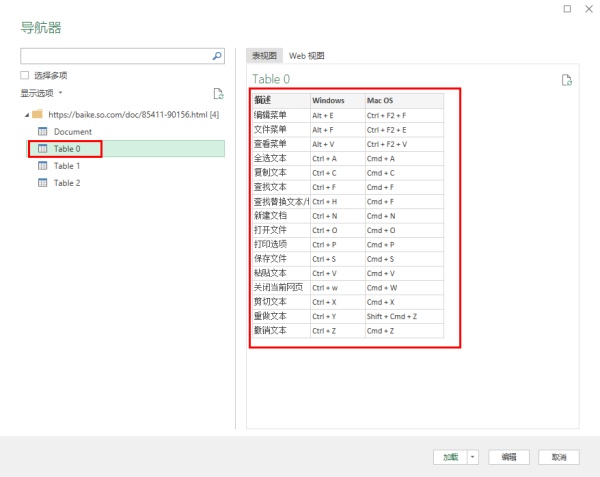Click the Ctrl + S cell
The image size is (600, 477).
click(x=338, y=259)
